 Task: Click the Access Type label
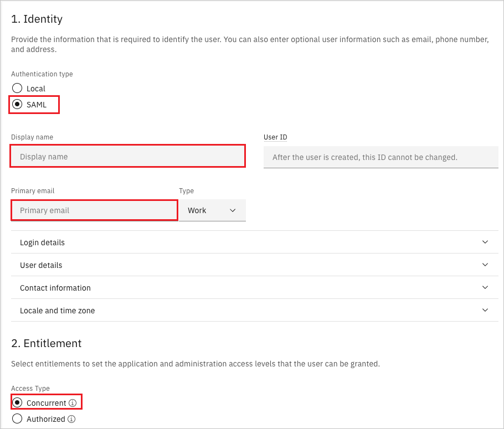(x=30, y=388)
